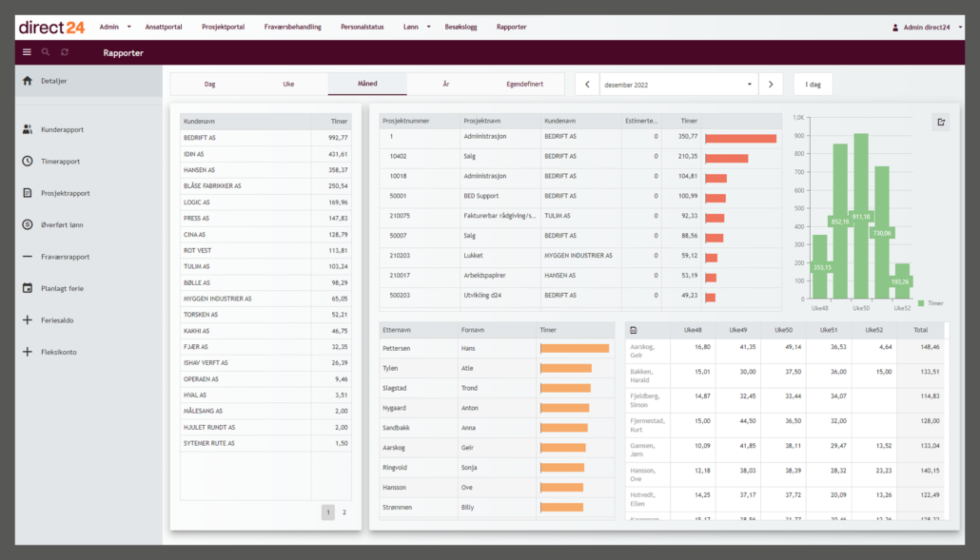Open Ansattportal in top menu

pyautogui.click(x=164, y=27)
